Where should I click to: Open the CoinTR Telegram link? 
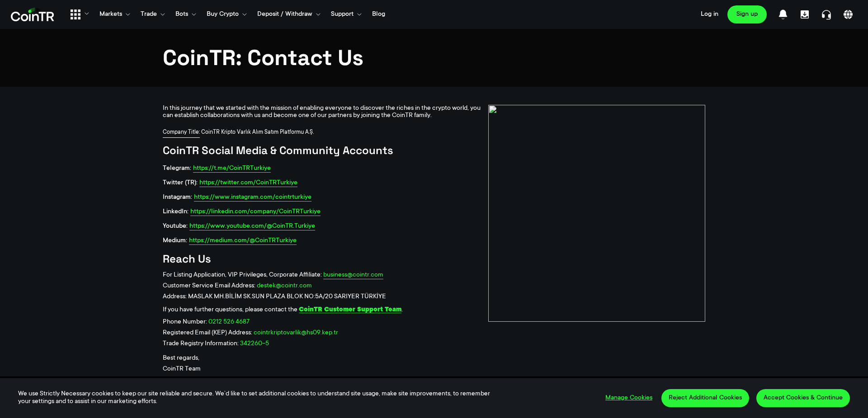pyautogui.click(x=231, y=168)
